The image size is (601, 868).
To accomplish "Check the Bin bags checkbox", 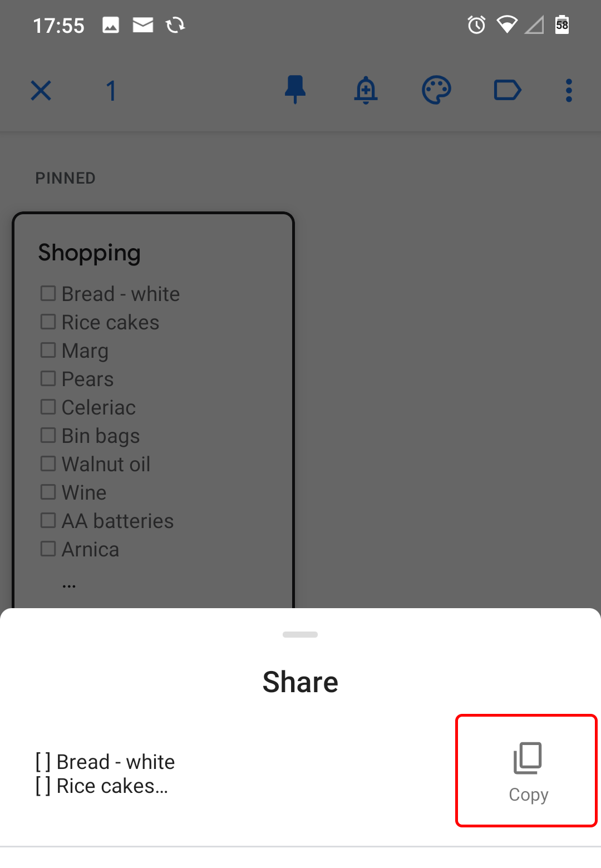I will [x=48, y=435].
